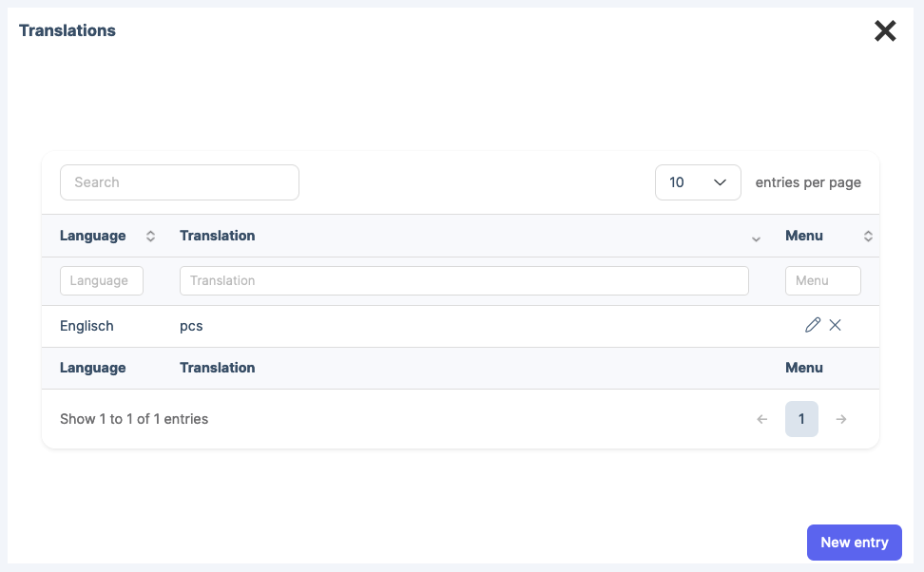Close the Translations dialog
This screenshot has height=572, width=924.
point(885,31)
